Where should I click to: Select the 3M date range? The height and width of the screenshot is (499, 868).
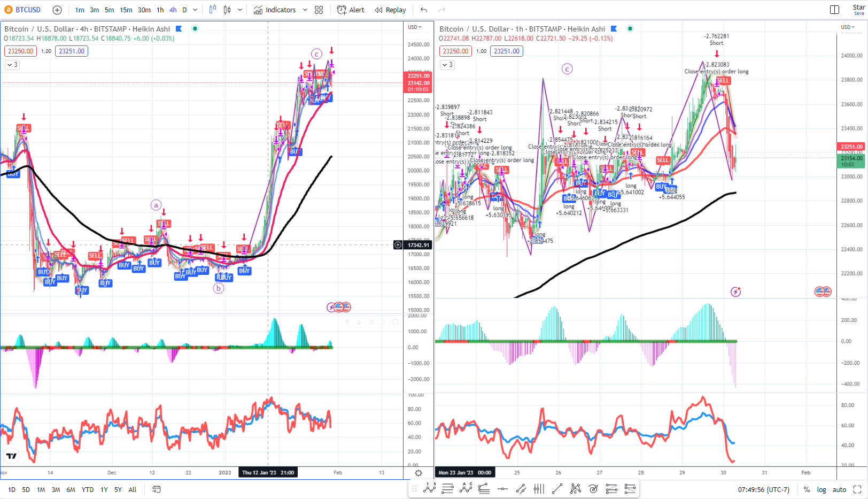pos(56,489)
